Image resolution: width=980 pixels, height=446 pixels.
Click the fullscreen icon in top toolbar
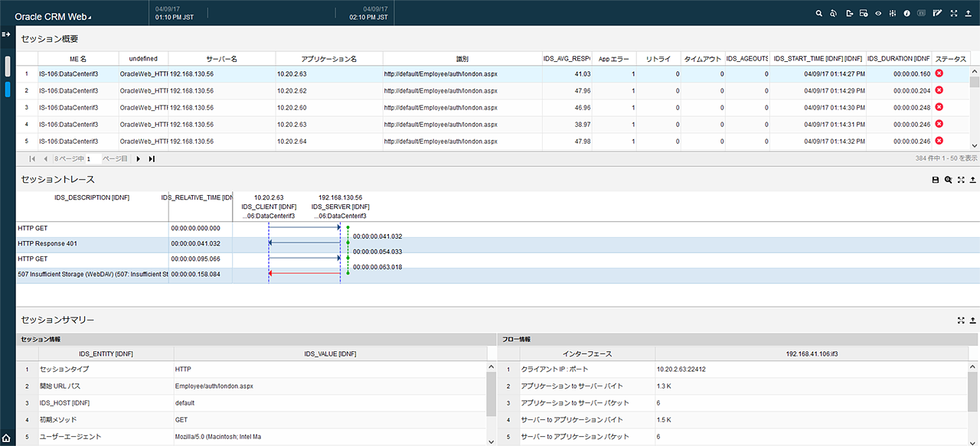pos(953,14)
